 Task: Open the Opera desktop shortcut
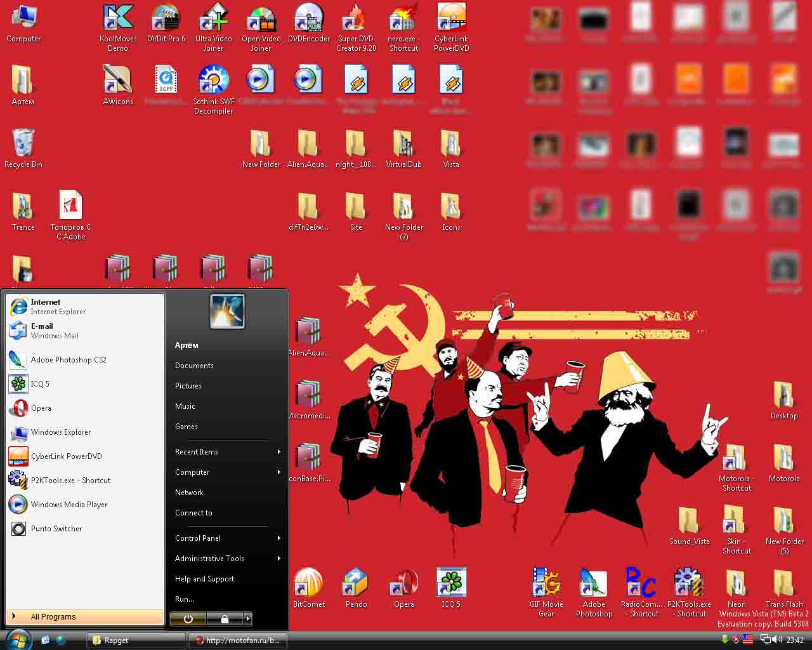[x=403, y=588]
